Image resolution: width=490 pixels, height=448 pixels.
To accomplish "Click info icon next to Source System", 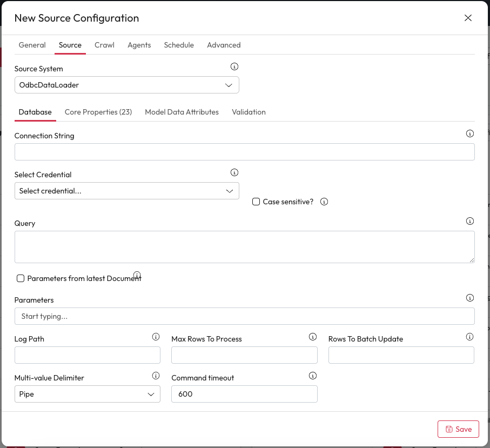I will click(234, 66).
